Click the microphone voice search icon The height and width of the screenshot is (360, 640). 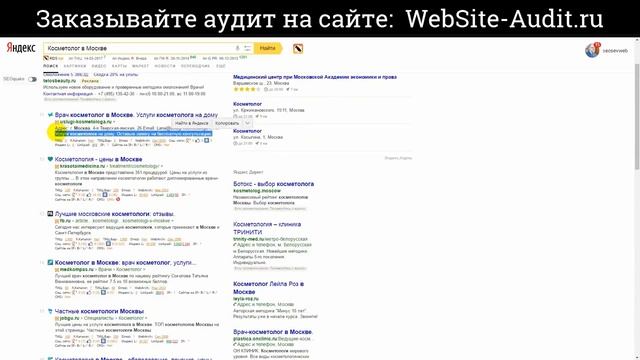(238, 48)
